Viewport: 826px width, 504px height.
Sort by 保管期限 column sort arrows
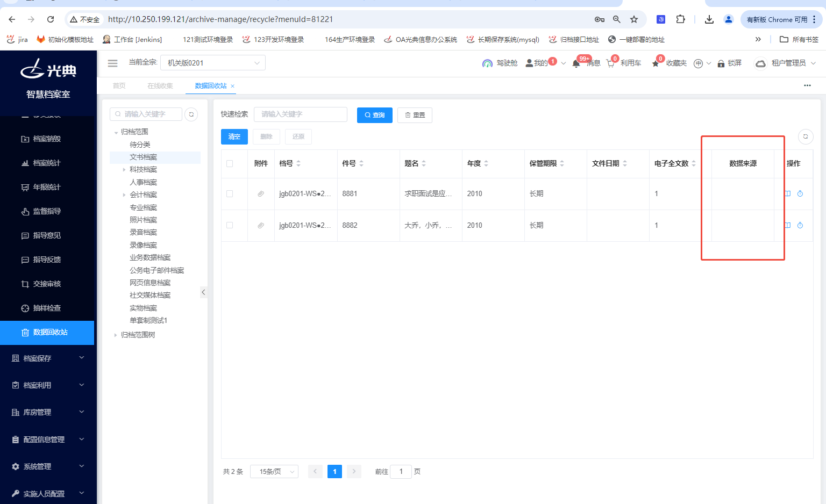[562, 163]
